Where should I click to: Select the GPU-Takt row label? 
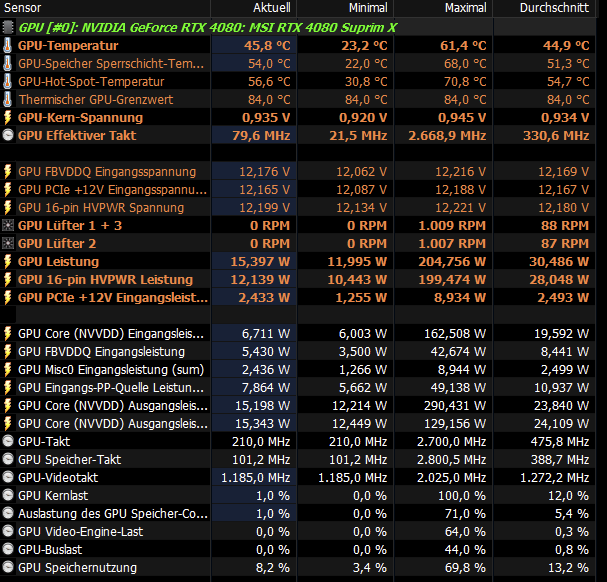pos(44,441)
